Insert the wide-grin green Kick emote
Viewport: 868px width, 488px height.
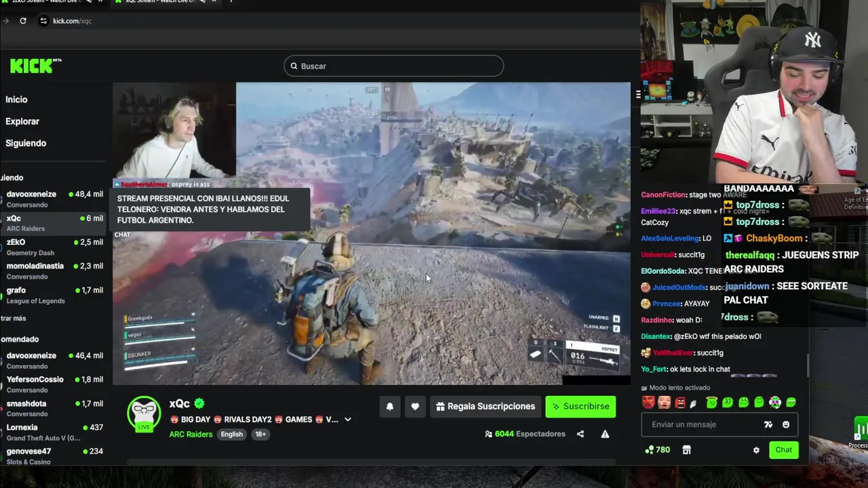[x=791, y=403]
